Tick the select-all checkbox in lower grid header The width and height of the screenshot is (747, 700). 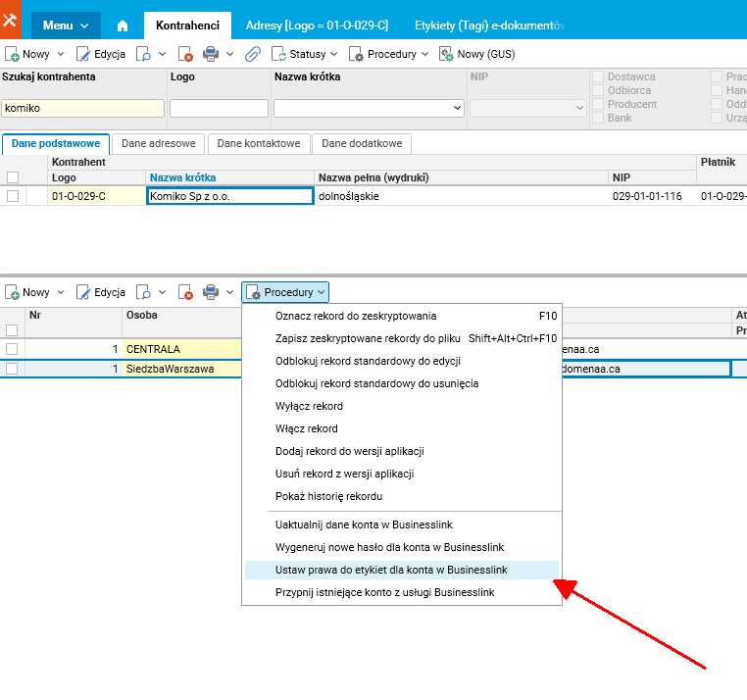pos(12,330)
